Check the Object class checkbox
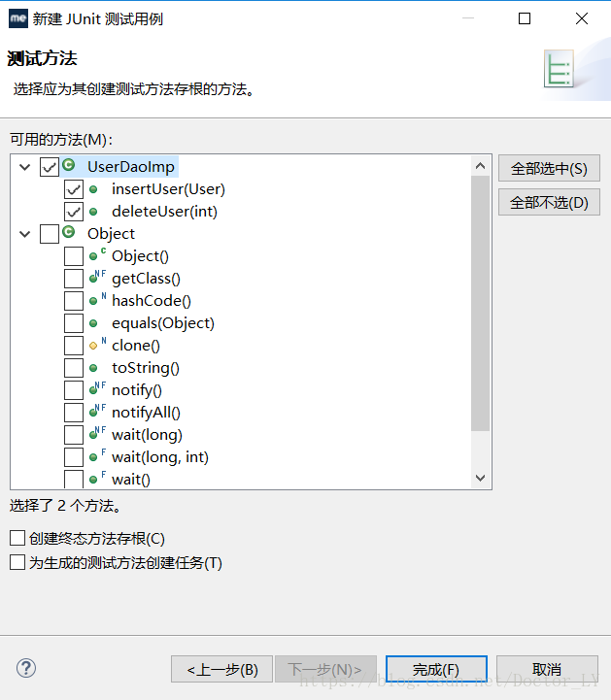611x700 pixels. point(50,234)
